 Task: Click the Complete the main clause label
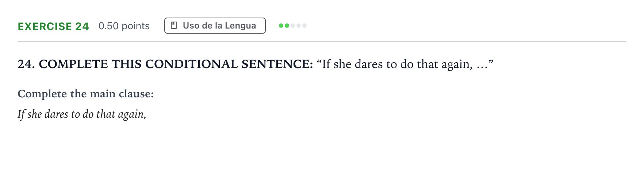pyautogui.click(x=86, y=94)
